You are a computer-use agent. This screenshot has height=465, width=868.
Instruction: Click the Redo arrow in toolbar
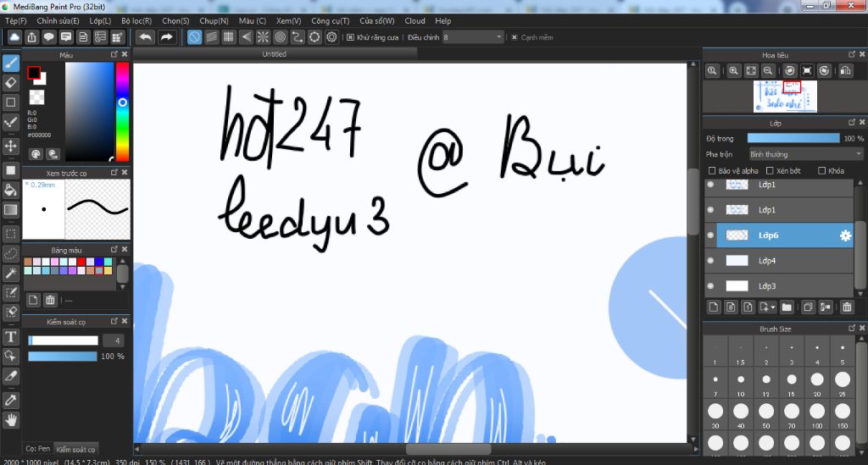166,37
